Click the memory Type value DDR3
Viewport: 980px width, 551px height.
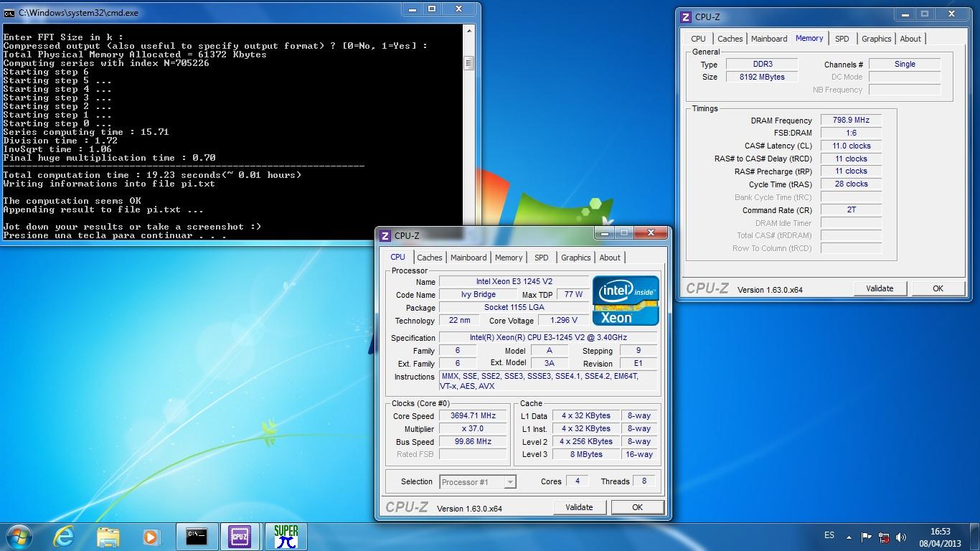click(x=762, y=65)
